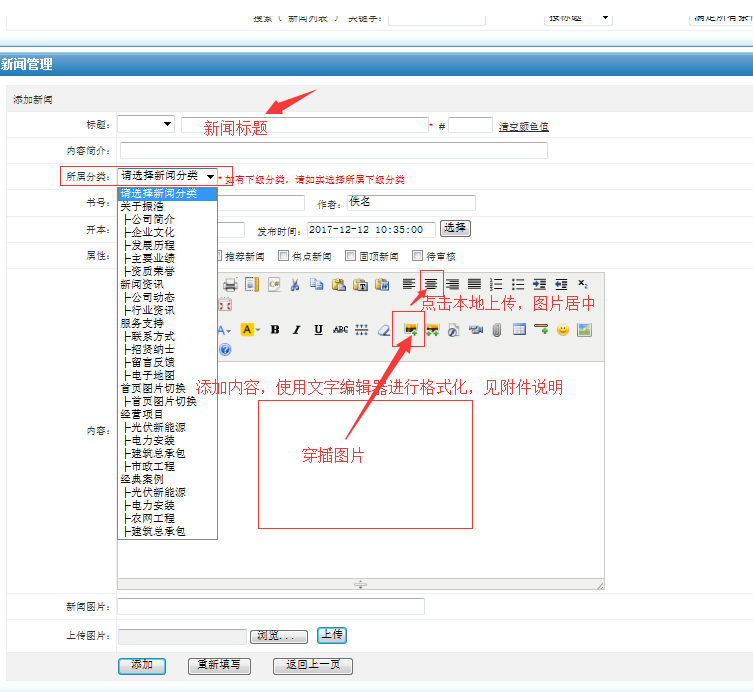Click the cut scissors icon
753x692 pixels.
(295, 284)
